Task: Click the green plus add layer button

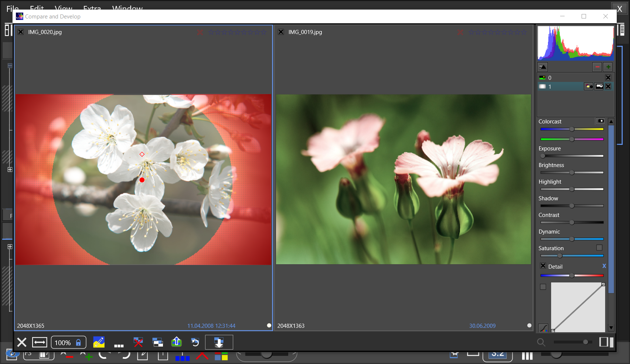Action: (x=608, y=67)
